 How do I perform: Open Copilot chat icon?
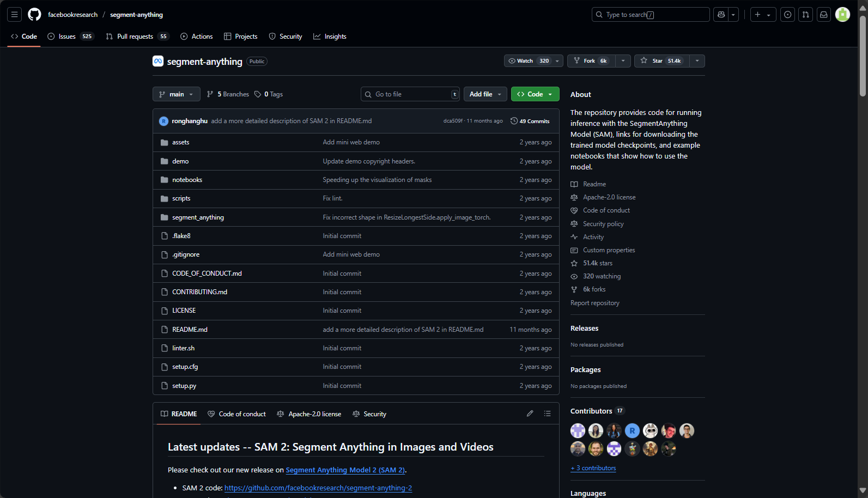pos(721,15)
